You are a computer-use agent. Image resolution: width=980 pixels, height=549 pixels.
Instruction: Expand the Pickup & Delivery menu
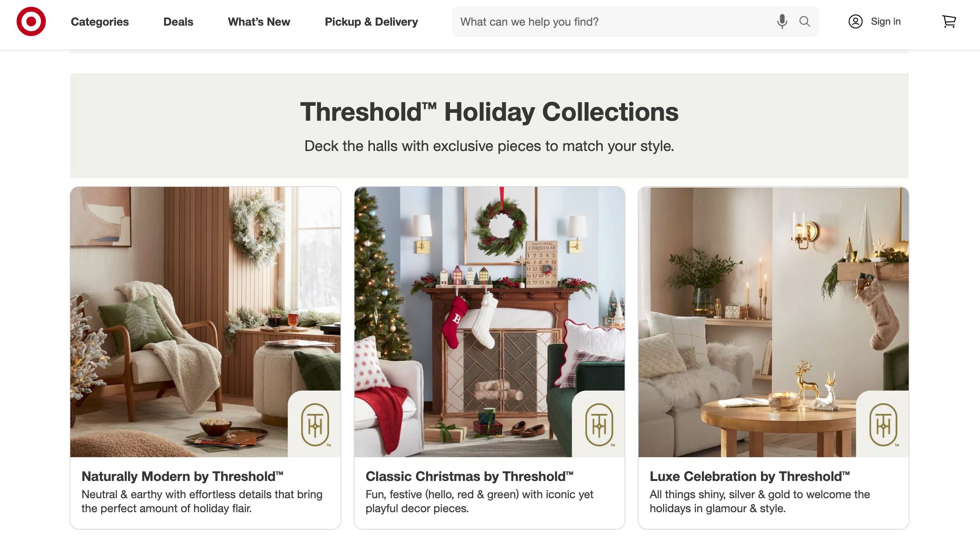[x=371, y=22]
